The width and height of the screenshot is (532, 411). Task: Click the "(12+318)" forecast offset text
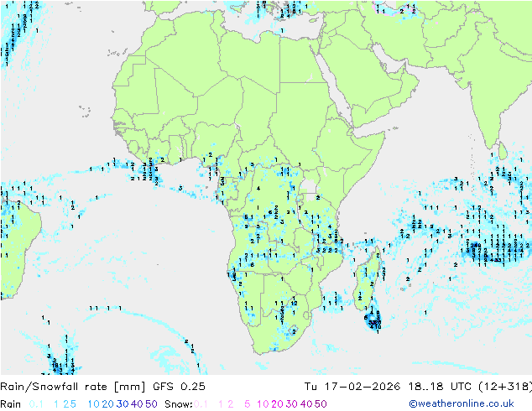click(x=505, y=387)
